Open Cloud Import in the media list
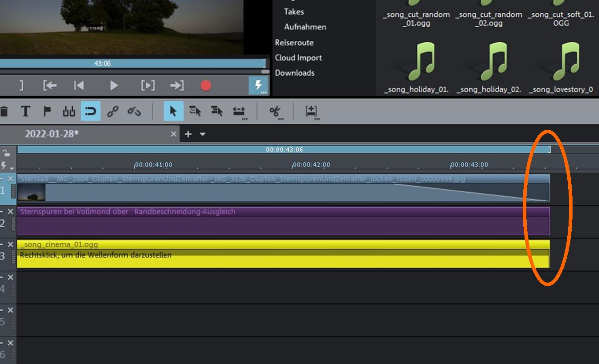This screenshot has width=599, height=364. click(x=298, y=58)
